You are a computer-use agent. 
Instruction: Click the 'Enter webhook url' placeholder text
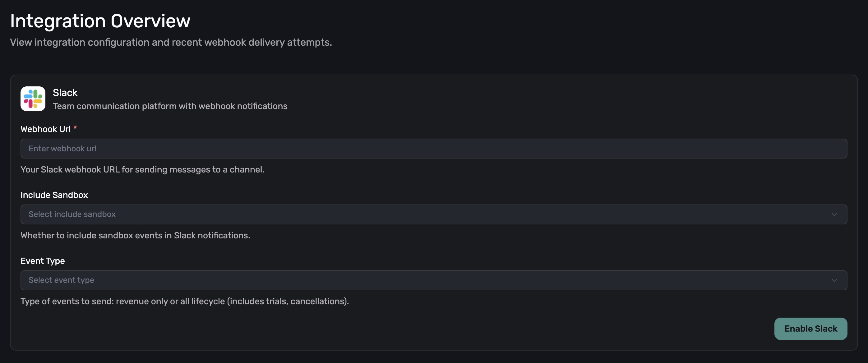pos(62,149)
